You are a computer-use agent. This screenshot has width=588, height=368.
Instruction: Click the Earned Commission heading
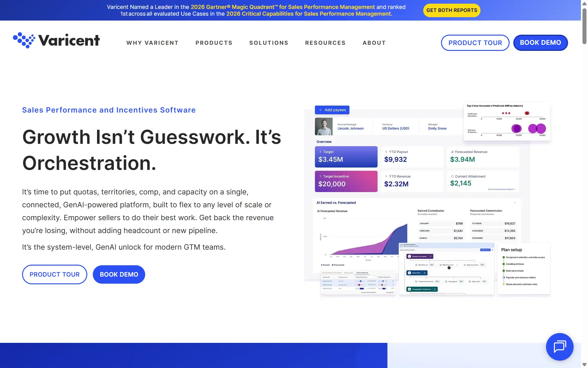point(431,211)
